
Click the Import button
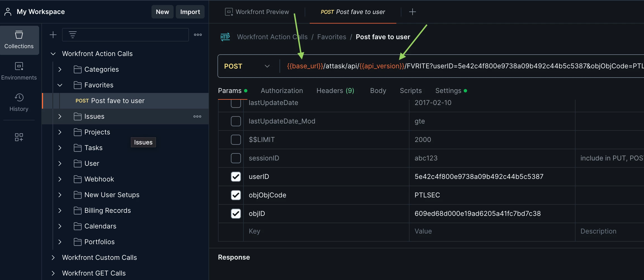point(190,12)
